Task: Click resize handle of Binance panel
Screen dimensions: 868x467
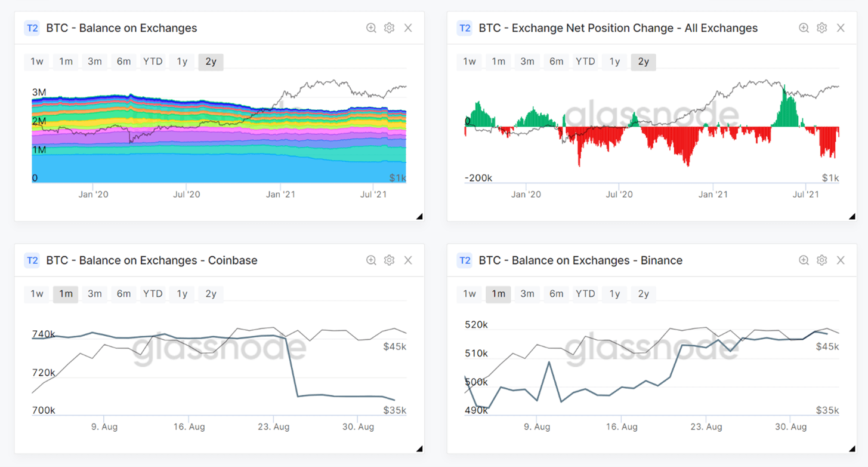Action: [x=852, y=448]
